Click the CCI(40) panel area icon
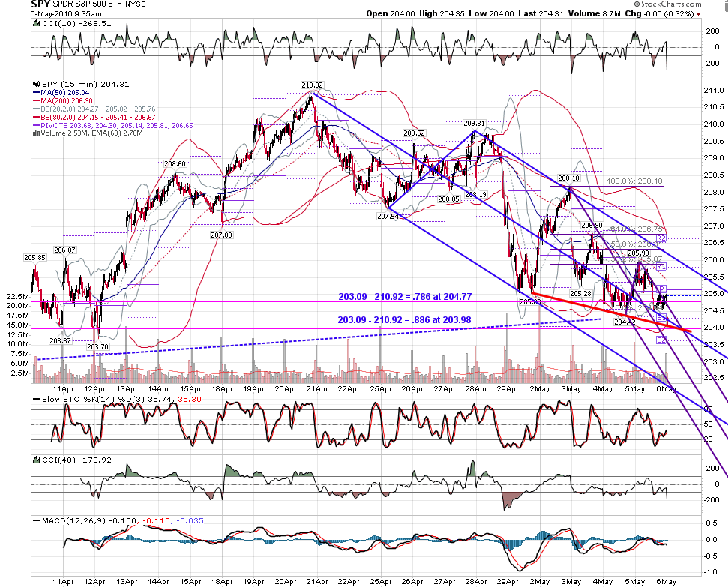The height and width of the screenshot is (587, 728). click(36, 460)
